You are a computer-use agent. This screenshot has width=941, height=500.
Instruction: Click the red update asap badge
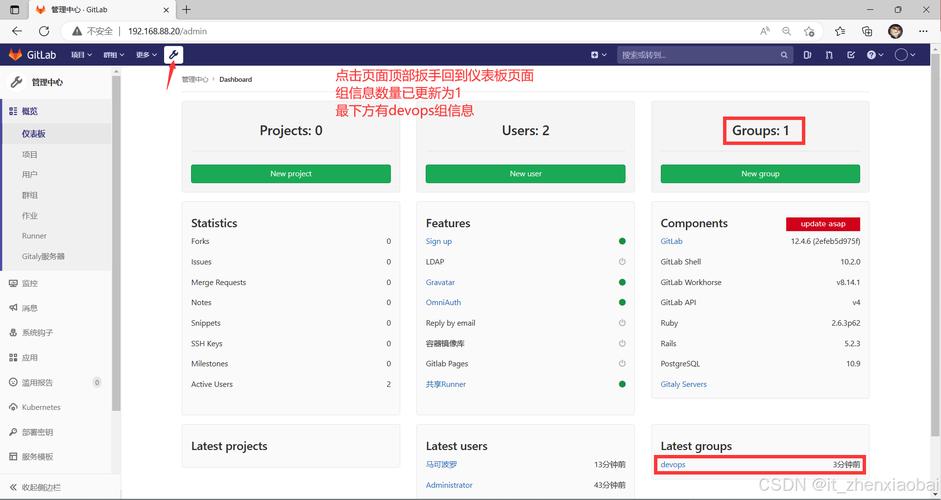click(823, 224)
